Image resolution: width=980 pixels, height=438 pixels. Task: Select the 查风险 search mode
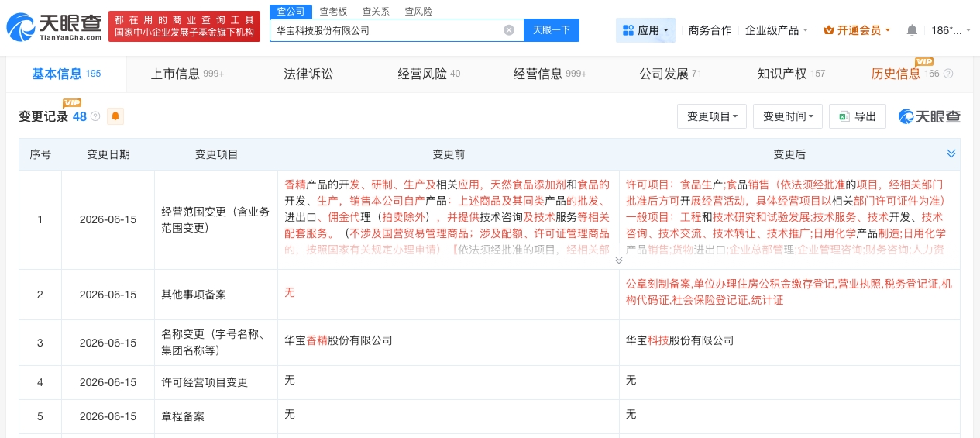pyautogui.click(x=418, y=11)
